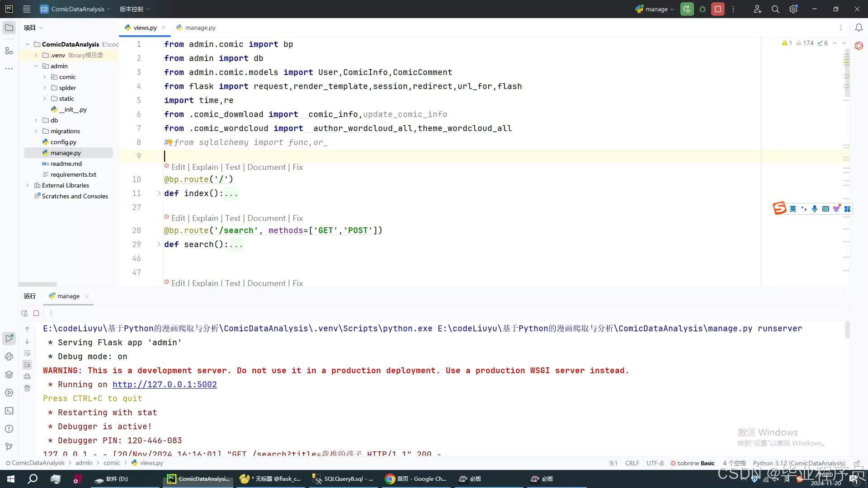Open http://127.0.0.1:5002 link in console
This screenshot has width=868, height=488.
pos(165,385)
